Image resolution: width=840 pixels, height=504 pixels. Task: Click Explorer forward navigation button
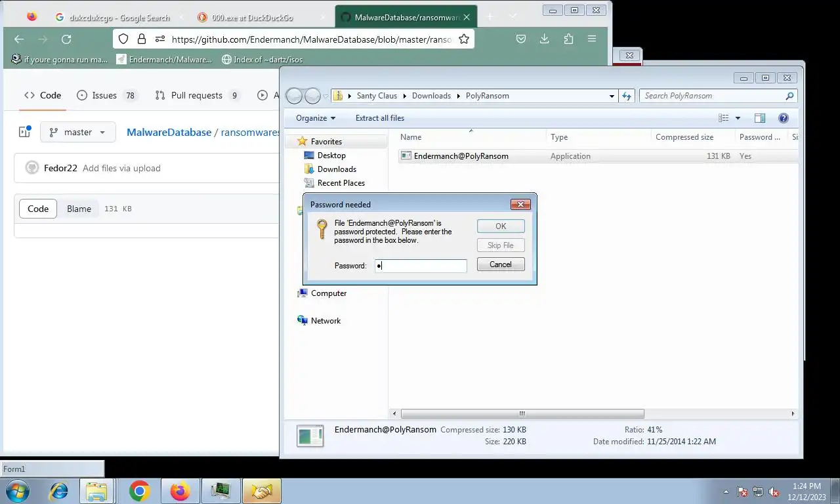click(x=312, y=96)
